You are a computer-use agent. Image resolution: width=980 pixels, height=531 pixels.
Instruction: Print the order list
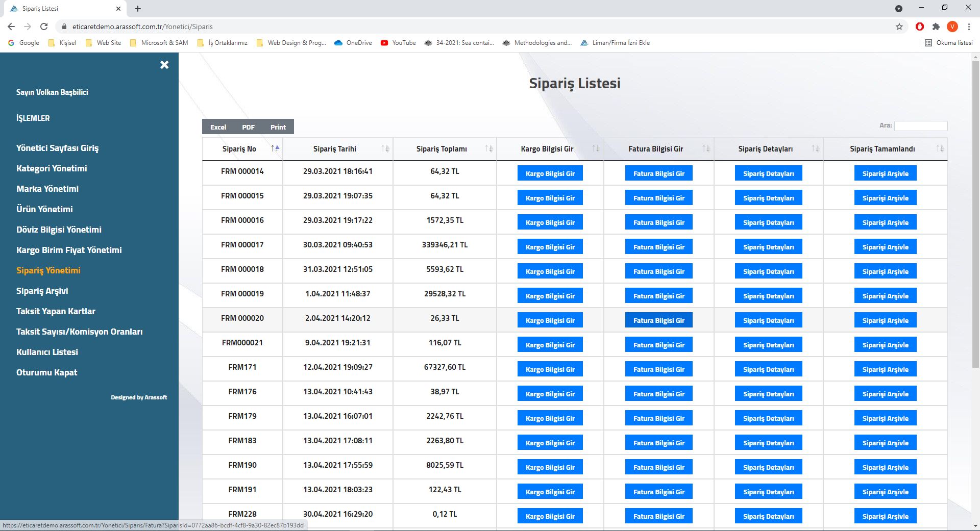[x=278, y=127]
